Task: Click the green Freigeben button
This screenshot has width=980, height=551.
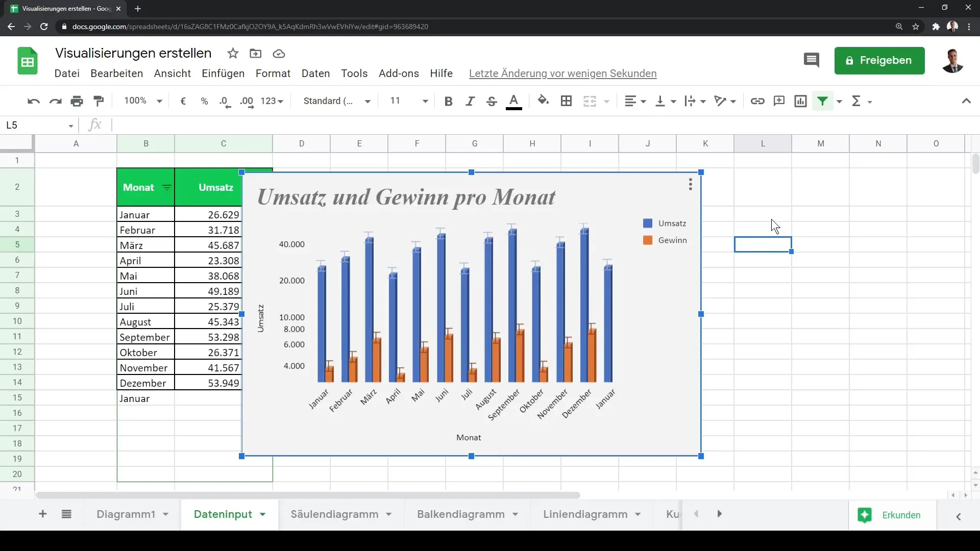Action: pos(879,60)
